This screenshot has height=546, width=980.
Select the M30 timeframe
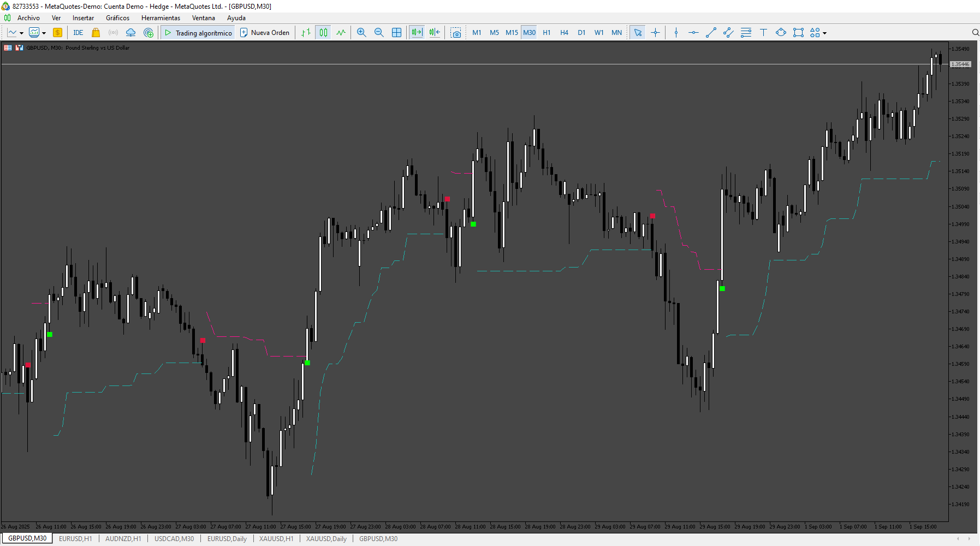tap(529, 33)
